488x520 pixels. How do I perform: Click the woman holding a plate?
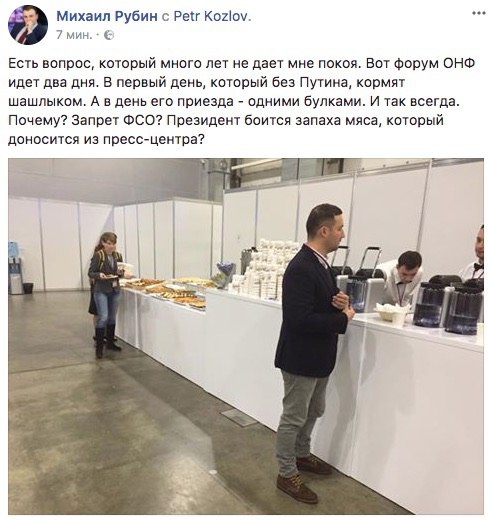106,294
